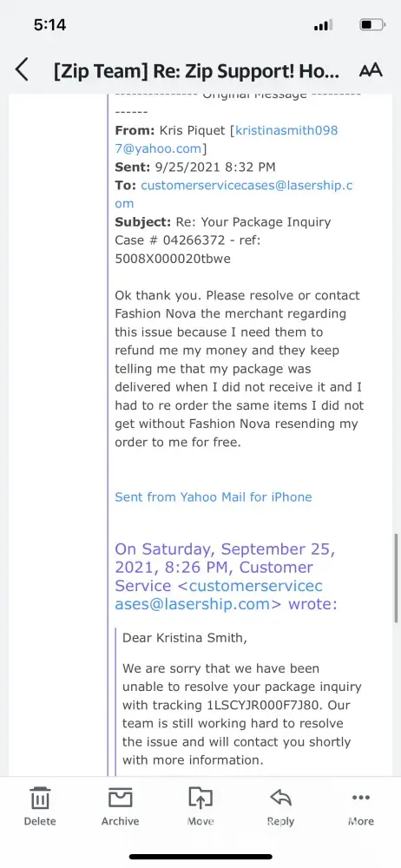Screen dimensions: 401x868
Task: Tap the email subject title in the header
Action: click(196, 71)
